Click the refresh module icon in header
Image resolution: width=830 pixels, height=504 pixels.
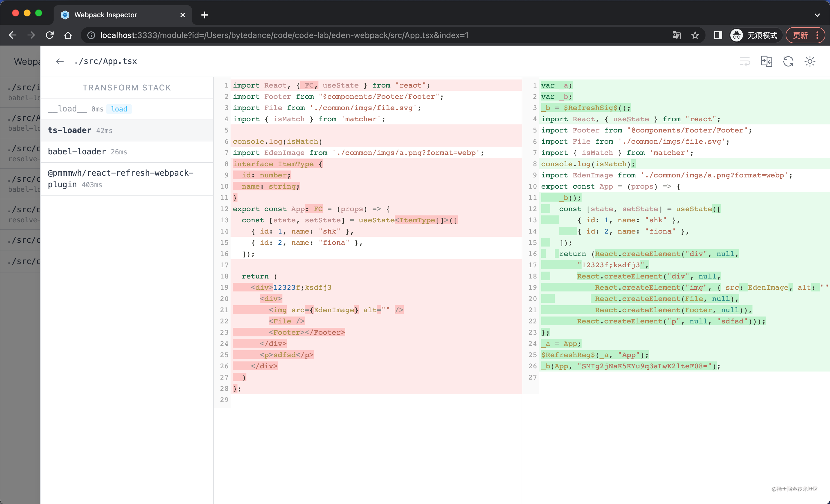point(788,61)
